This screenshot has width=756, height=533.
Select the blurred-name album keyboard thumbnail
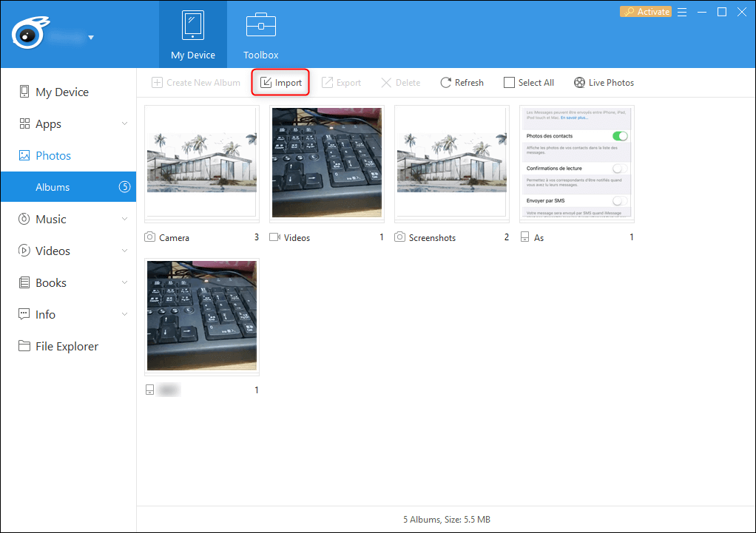201,316
